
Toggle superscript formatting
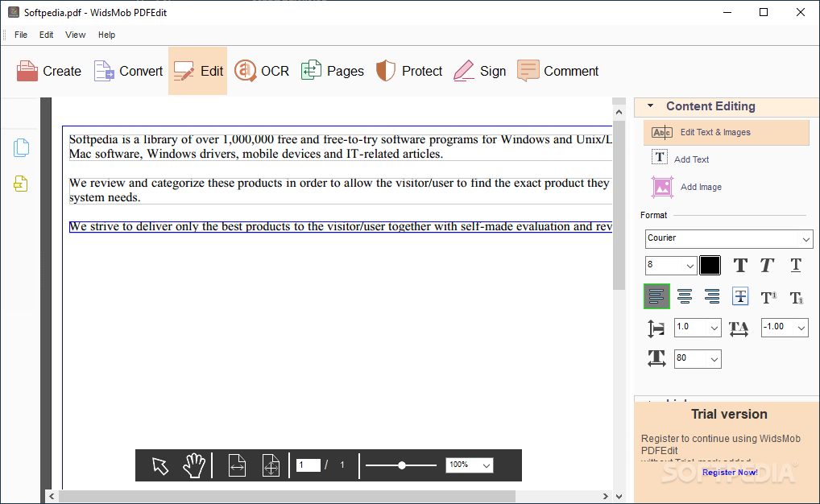tap(768, 297)
